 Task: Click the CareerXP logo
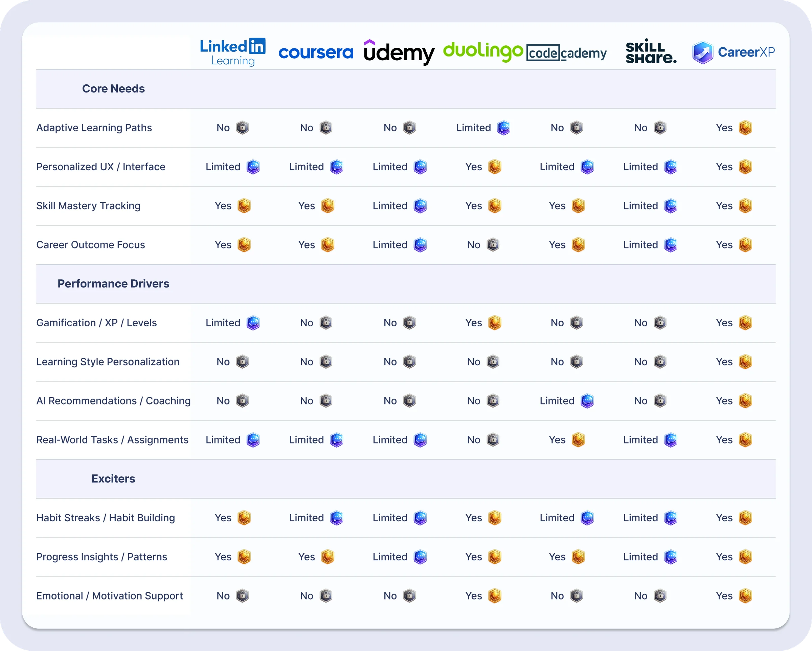tap(733, 52)
